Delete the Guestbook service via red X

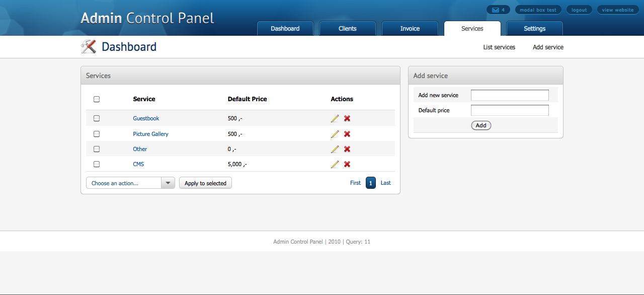pos(347,118)
